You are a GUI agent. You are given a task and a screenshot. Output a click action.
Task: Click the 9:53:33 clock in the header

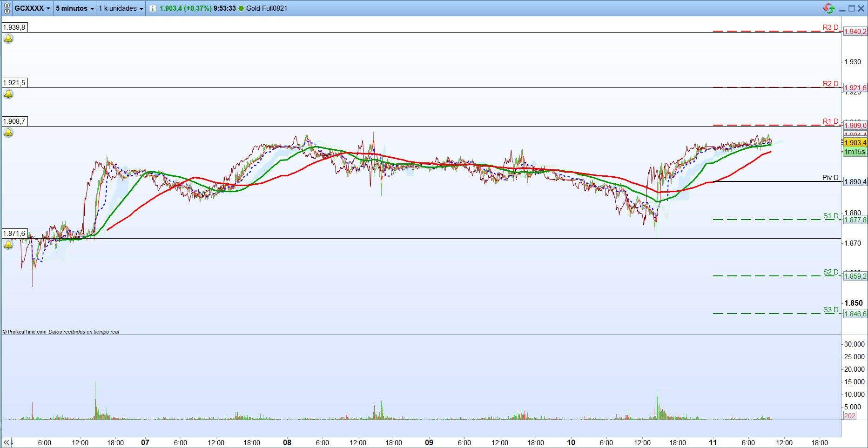224,8
